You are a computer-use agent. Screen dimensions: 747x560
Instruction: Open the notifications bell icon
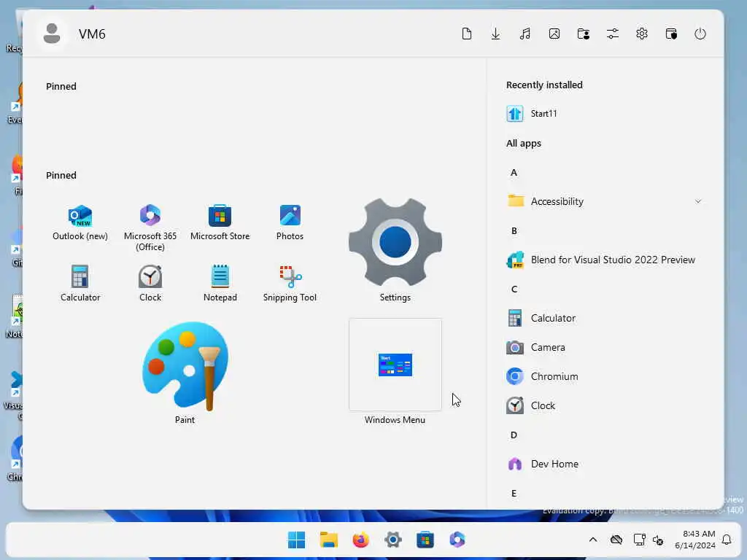click(x=727, y=540)
